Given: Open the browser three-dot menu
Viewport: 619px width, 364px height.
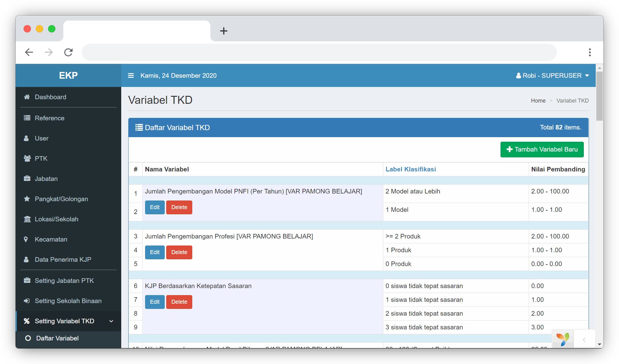Looking at the screenshot, I should tap(590, 52).
